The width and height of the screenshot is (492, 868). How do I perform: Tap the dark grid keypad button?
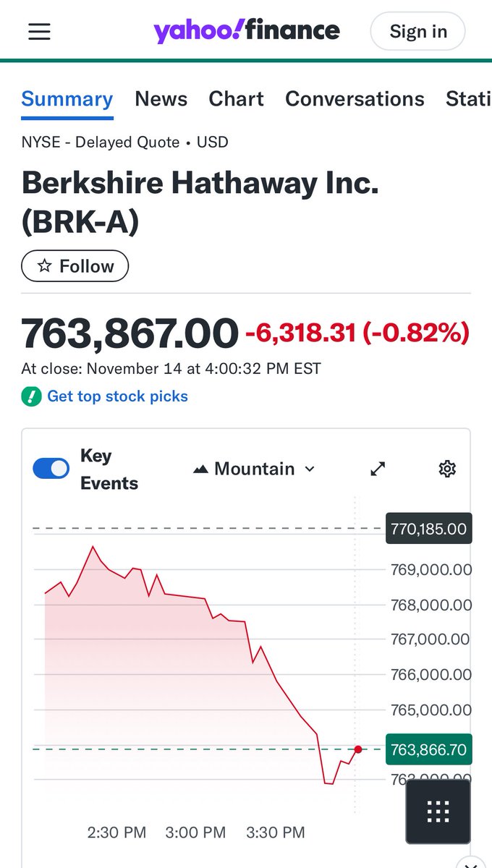(438, 812)
